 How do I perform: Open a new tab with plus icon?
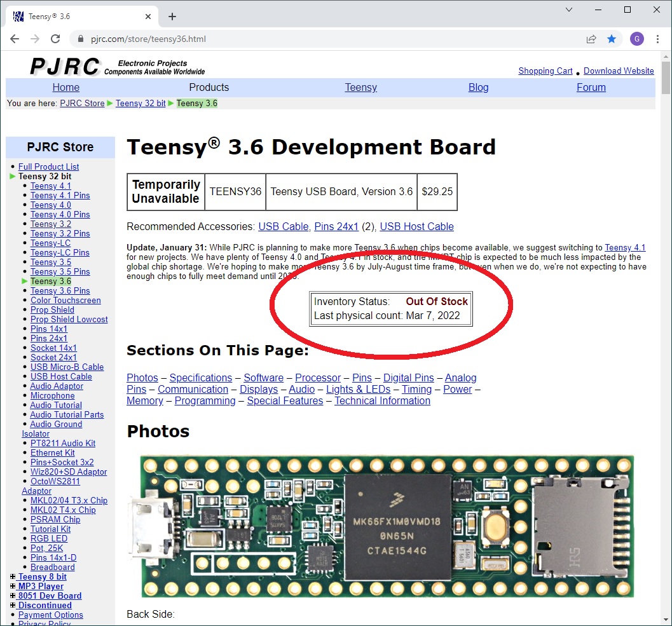pyautogui.click(x=172, y=17)
